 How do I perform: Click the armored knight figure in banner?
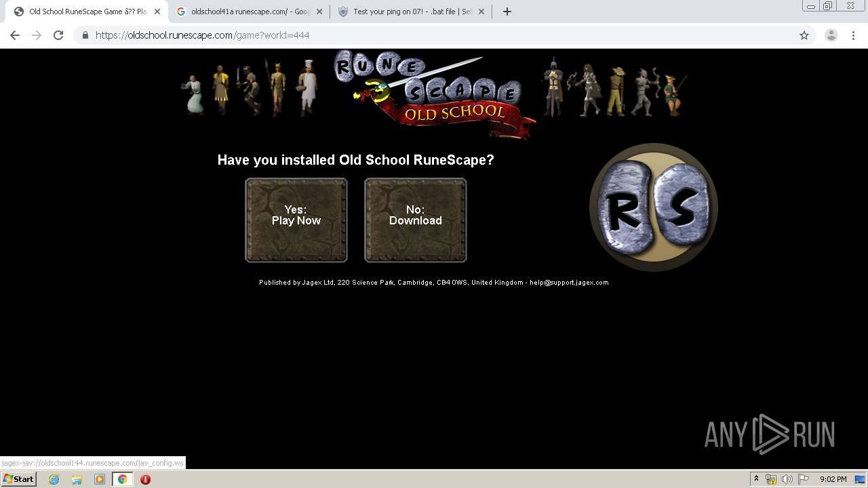click(x=554, y=87)
